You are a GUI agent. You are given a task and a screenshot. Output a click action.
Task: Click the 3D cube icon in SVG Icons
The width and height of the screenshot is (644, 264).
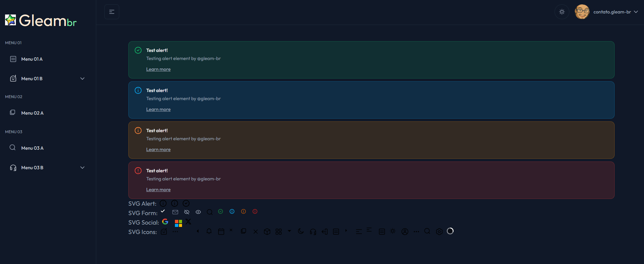pos(267,232)
